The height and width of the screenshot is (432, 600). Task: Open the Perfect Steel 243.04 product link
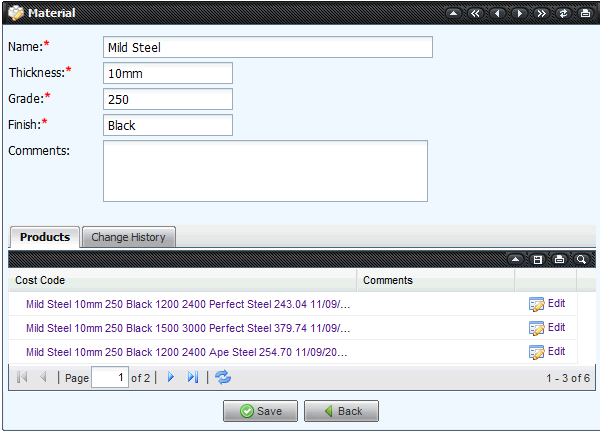tap(188, 304)
